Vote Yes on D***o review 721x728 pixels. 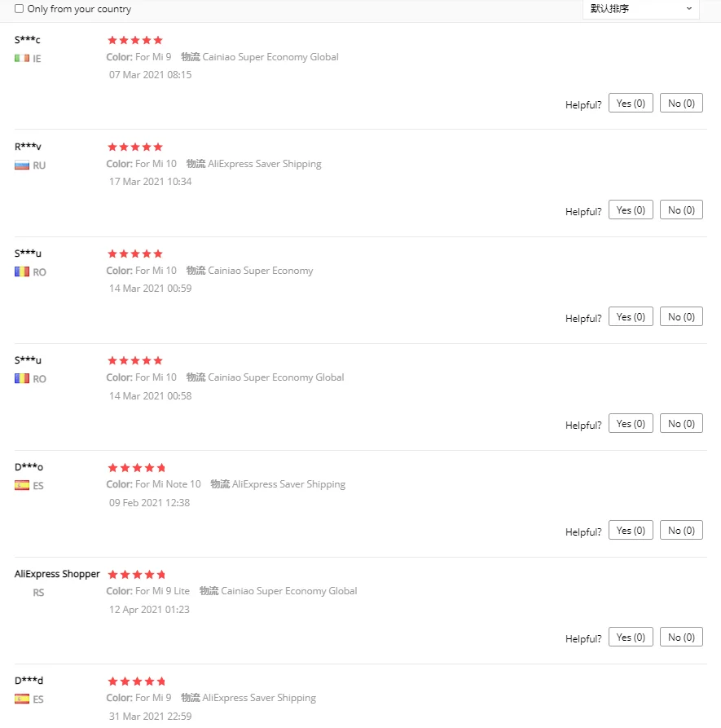coord(631,531)
